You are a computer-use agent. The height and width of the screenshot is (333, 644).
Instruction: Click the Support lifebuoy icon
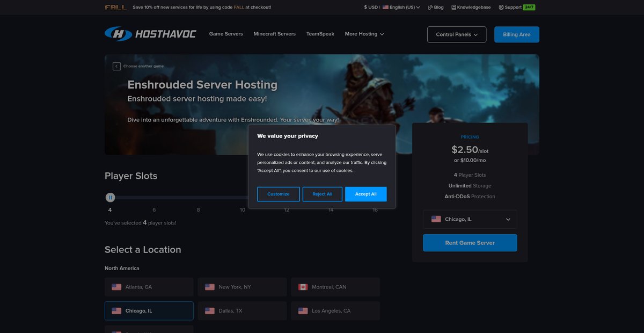[501, 8]
